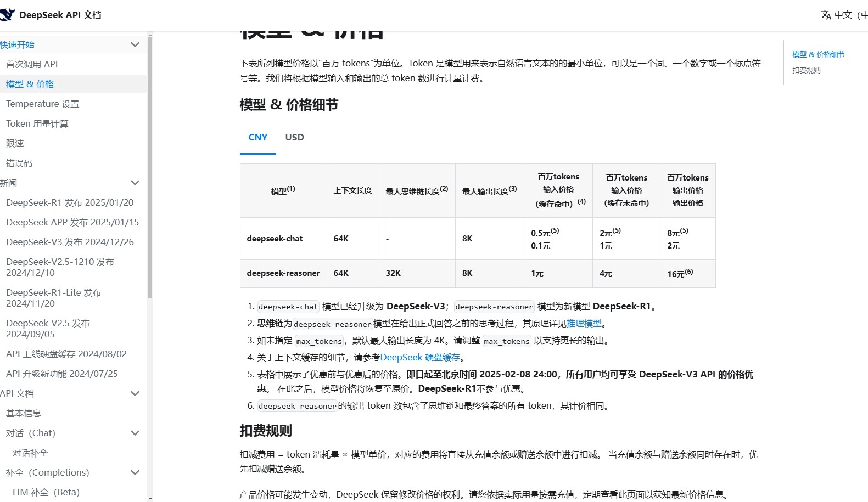Collapse the 快速开始 sidebar section
Screen dimensions: 868x502
[135, 44]
